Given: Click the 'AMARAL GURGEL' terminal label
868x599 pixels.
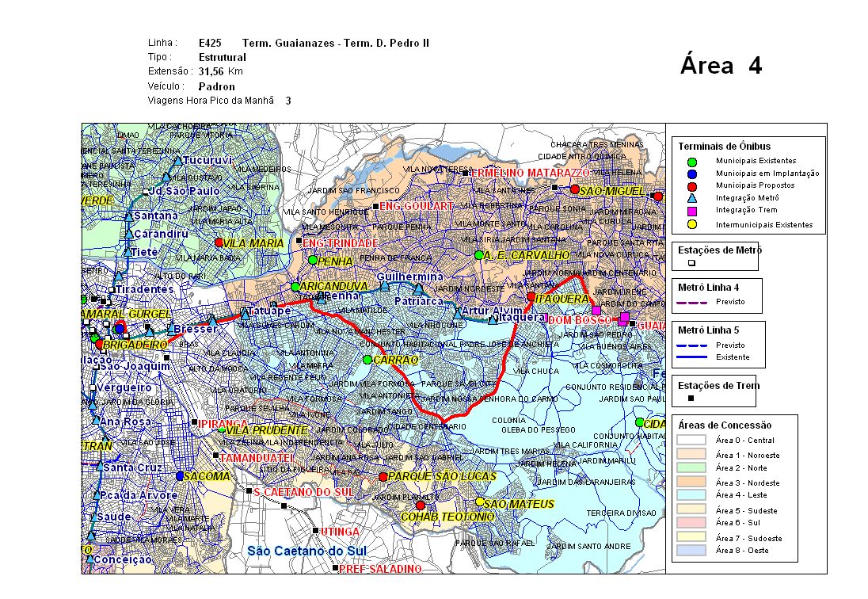Looking at the screenshot, I should (x=127, y=314).
